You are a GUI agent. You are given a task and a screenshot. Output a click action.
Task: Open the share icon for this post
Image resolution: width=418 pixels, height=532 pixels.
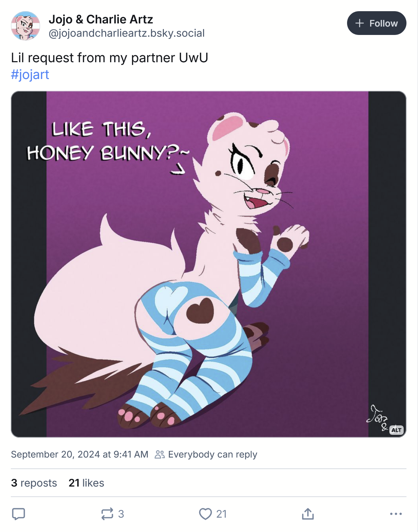click(x=308, y=514)
